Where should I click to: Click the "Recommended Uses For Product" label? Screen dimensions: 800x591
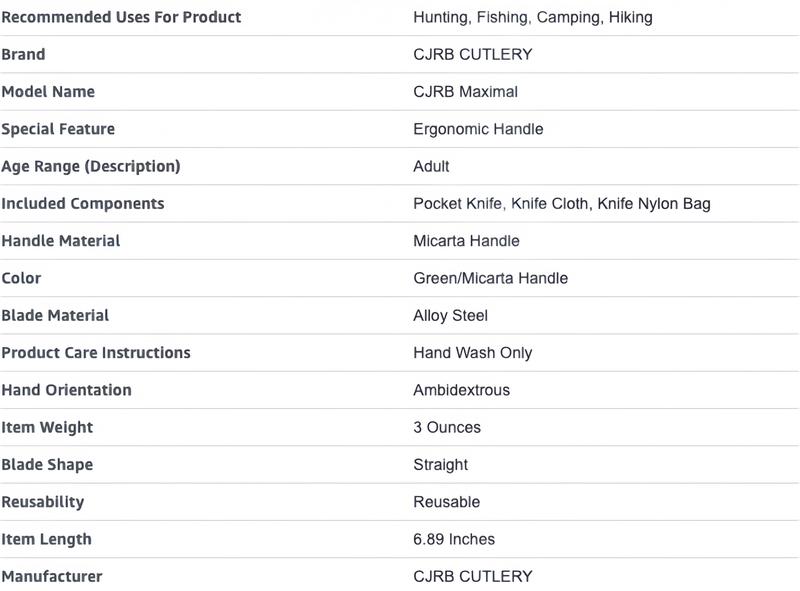(x=121, y=17)
